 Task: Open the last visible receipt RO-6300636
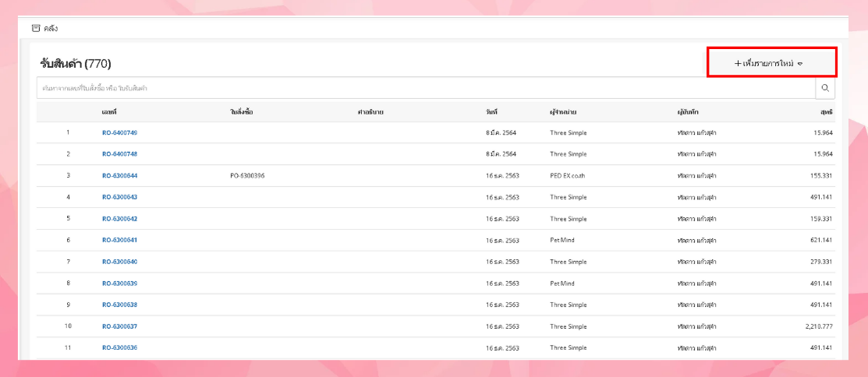click(119, 347)
